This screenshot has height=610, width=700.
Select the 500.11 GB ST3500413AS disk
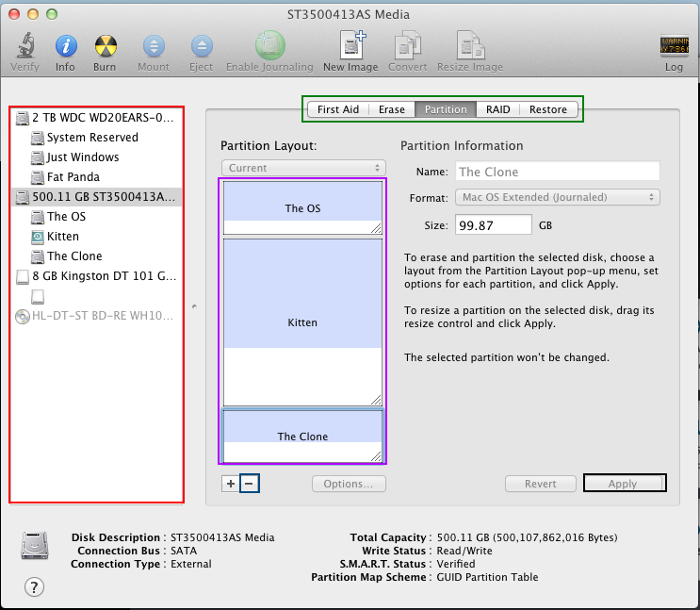point(96,197)
